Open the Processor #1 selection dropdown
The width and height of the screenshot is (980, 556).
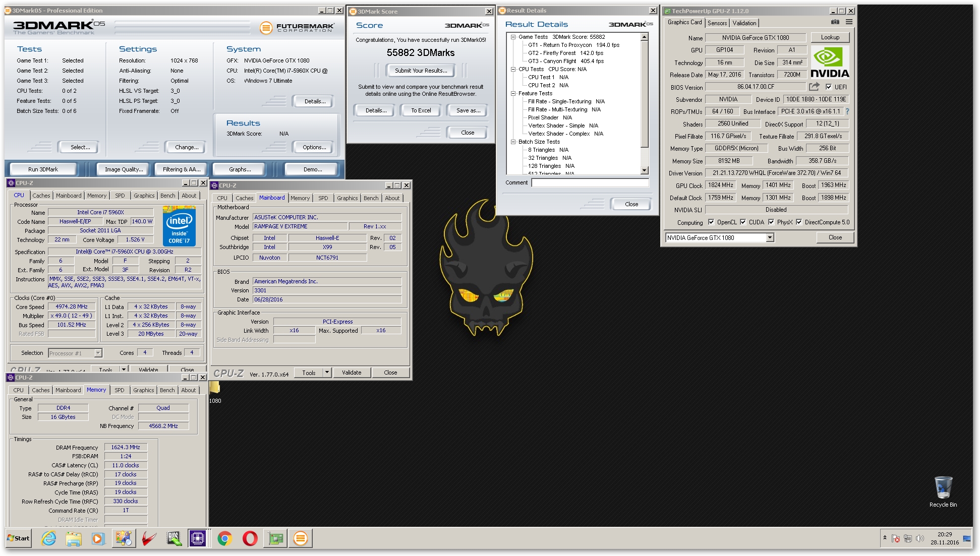point(98,353)
